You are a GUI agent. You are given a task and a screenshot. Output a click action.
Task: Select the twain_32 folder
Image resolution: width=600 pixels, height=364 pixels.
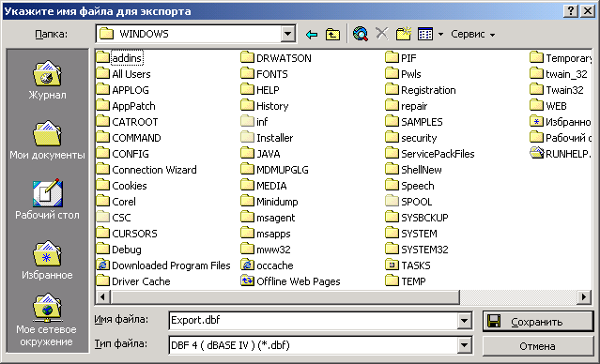coord(559,74)
